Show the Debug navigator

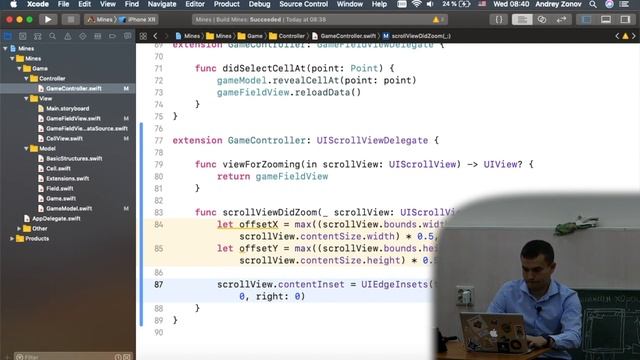click(x=98, y=36)
